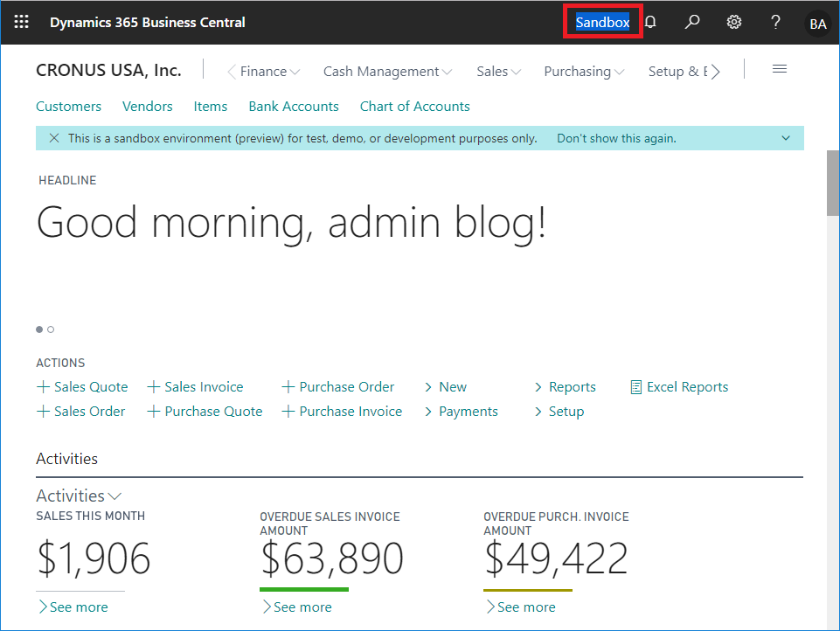Expand the Cash Management menu
This screenshot has width=840, height=631.
pos(387,72)
